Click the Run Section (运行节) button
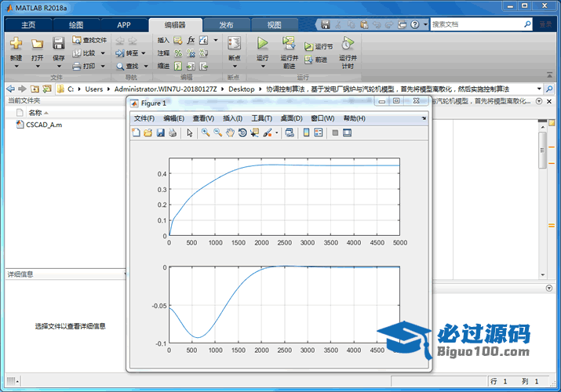Viewport: 561px width, 392px height. coord(319,47)
